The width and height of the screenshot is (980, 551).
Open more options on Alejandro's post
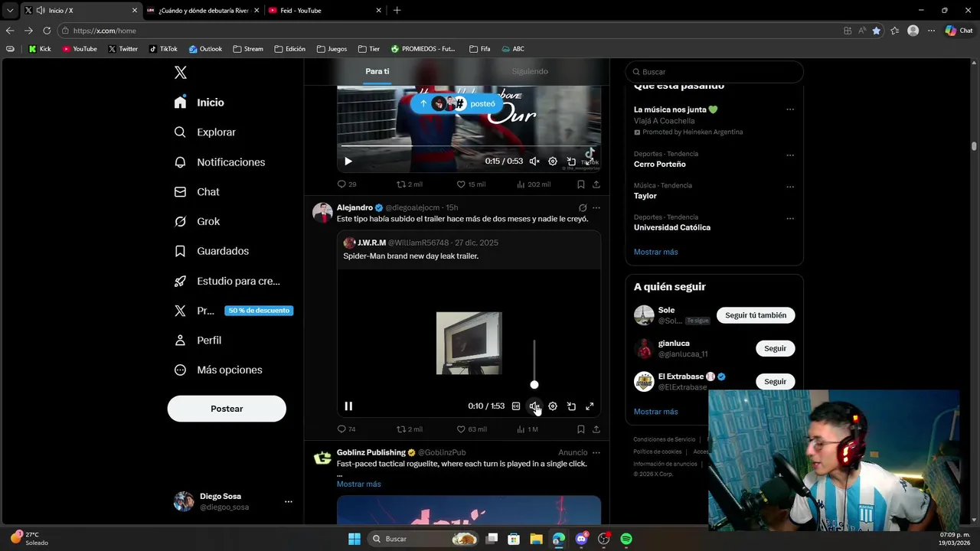[596, 207]
